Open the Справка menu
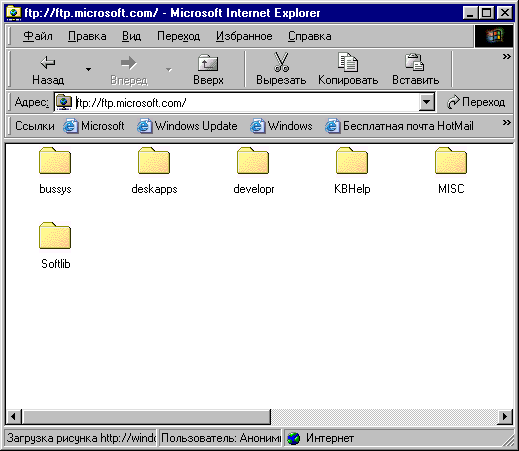The width and height of the screenshot is (519, 451). (x=310, y=36)
